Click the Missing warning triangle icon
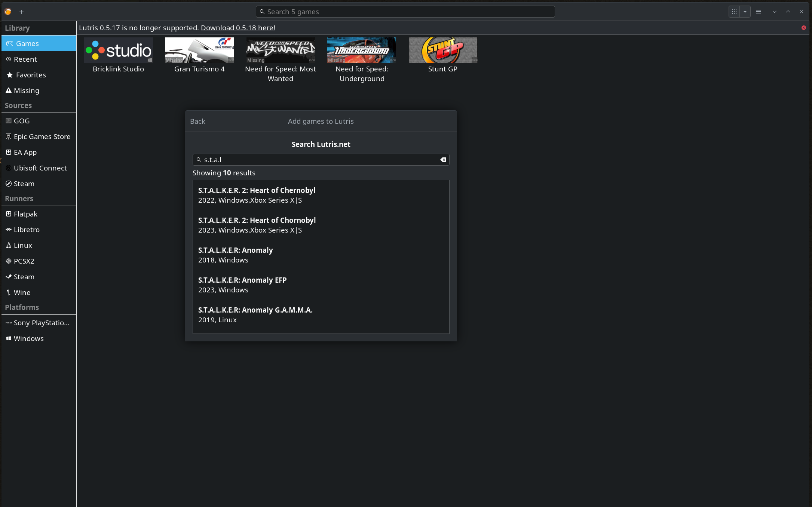 (9, 90)
